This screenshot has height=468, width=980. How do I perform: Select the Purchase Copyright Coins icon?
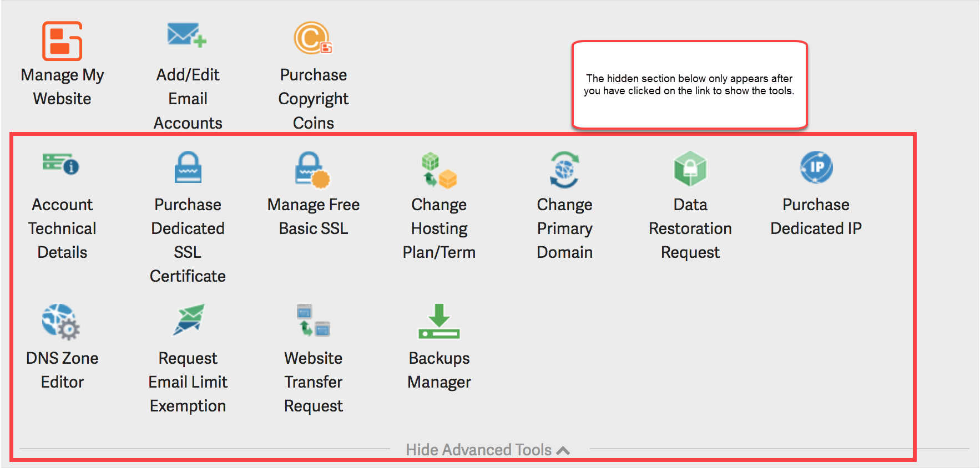coord(313,38)
